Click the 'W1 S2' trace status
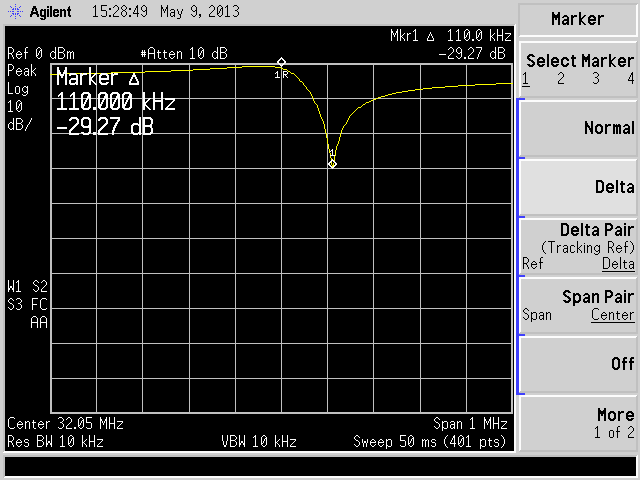The image size is (640, 480). tap(27, 287)
